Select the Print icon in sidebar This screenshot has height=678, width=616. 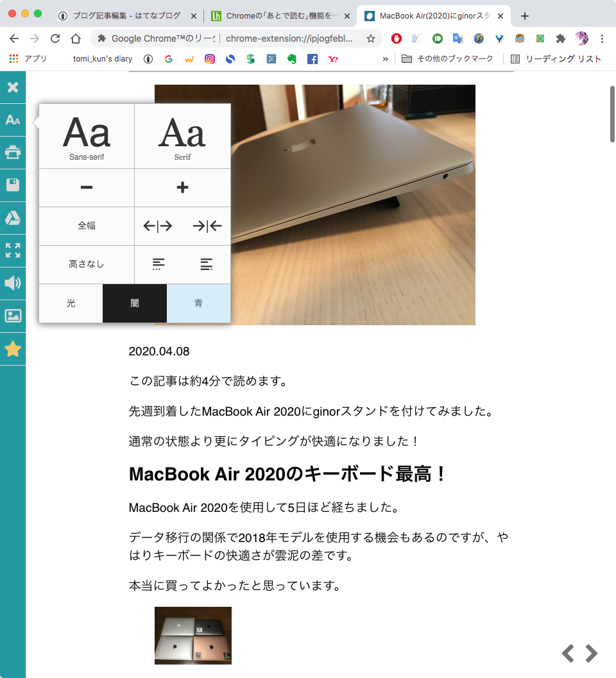click(x=13, y=153)
